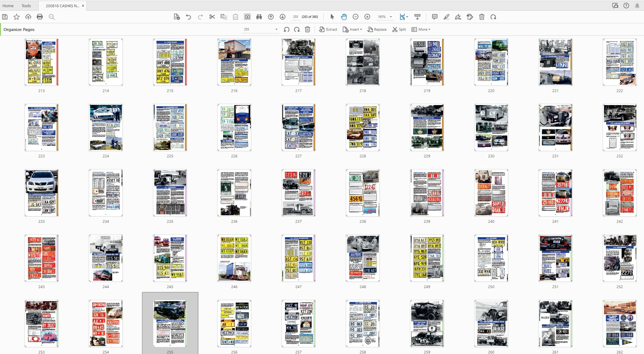The width and height of the screenshot is (644, 354).
Task: Click the Print icon
Action: [40, 17]
